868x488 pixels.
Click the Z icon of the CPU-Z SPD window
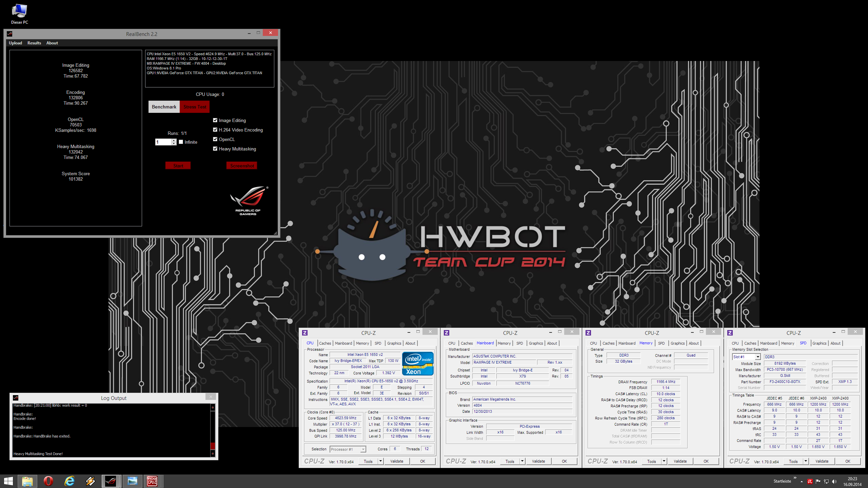coord(730,333)
